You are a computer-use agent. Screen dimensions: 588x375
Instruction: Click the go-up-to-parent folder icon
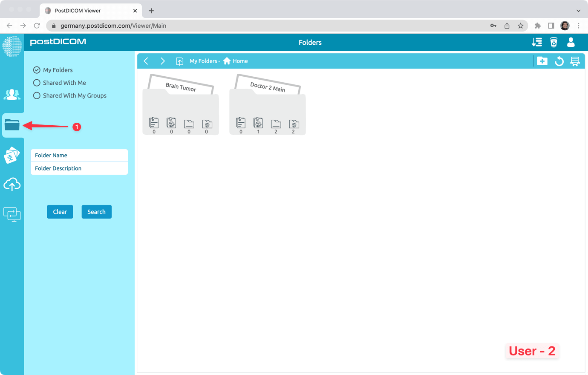tap(179, 61)
